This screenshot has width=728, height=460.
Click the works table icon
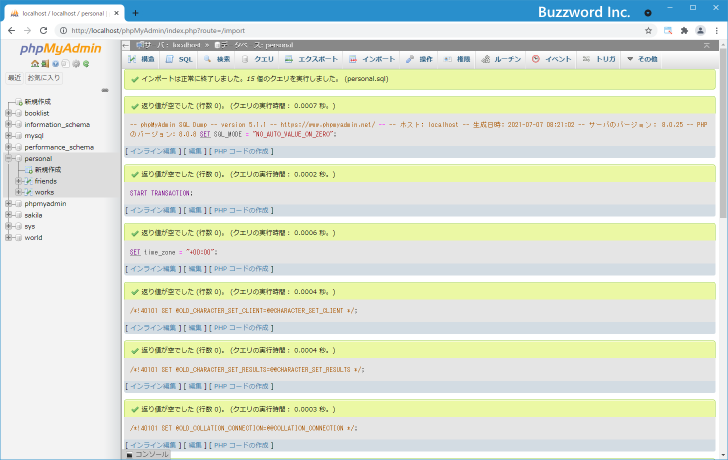pyautogui.click(x=29, y=192)
